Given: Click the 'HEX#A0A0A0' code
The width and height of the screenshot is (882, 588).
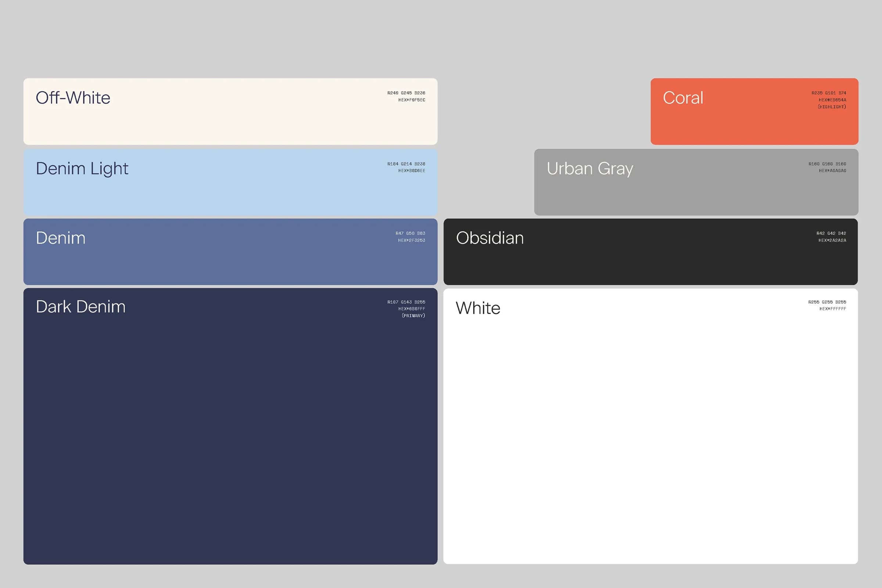Looking at the screenshot, I should coord(832,171).
